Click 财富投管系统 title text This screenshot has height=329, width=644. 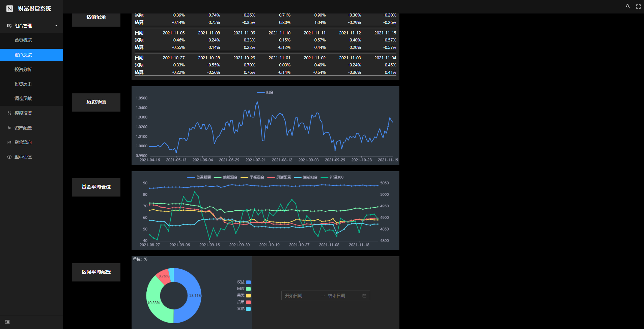(34, 8)
